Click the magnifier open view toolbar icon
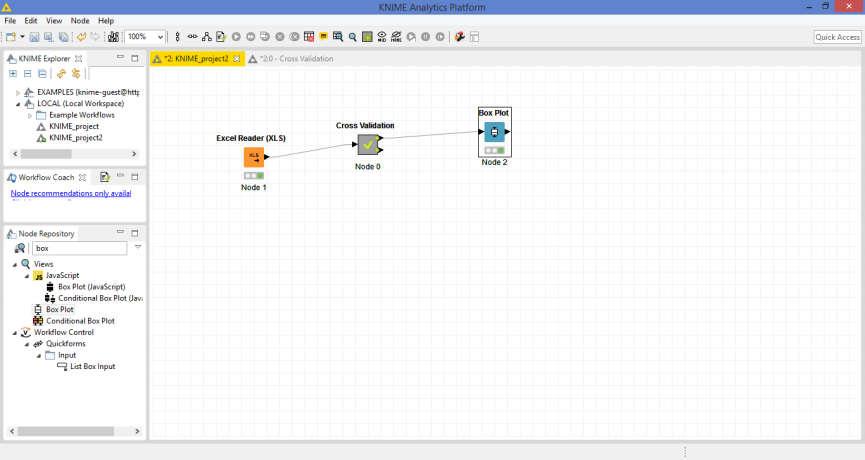The height and width of the screenshot is (460, 865). click(353, 37)
